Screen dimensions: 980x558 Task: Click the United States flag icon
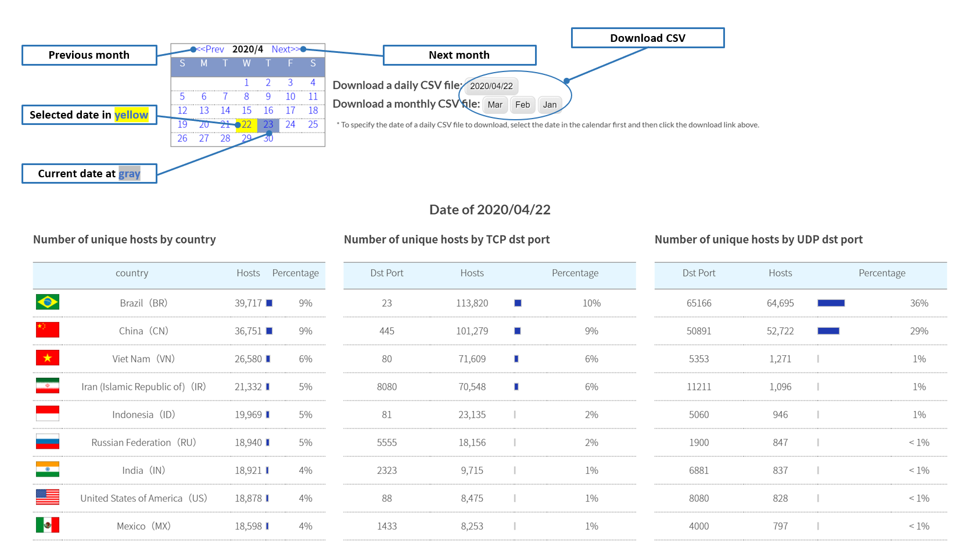47,498
